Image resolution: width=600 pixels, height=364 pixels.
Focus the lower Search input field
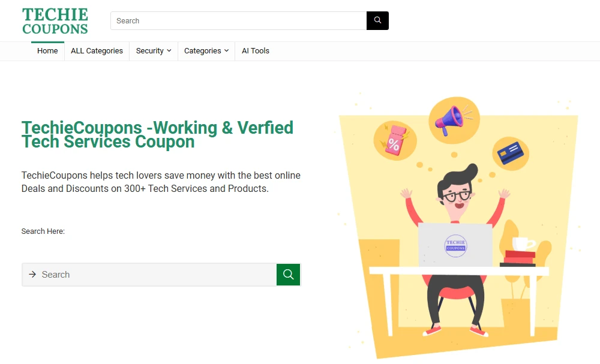(x=149, y=275)
